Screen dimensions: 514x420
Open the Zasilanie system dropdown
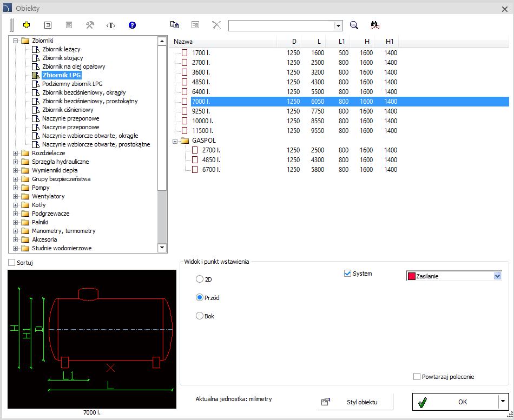(498, 276)
